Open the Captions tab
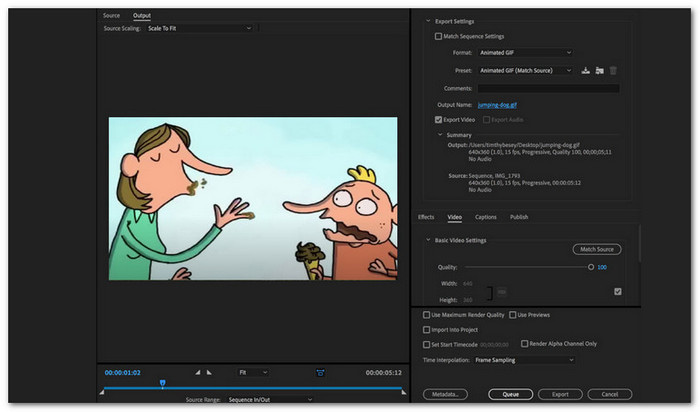The height and width of the screenshot is (412, 700). 486,217
